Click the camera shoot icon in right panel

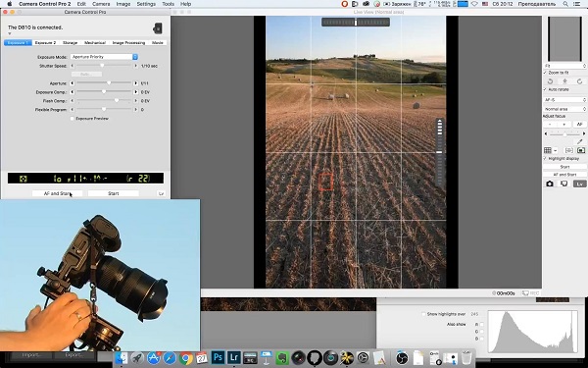[550, 184]
